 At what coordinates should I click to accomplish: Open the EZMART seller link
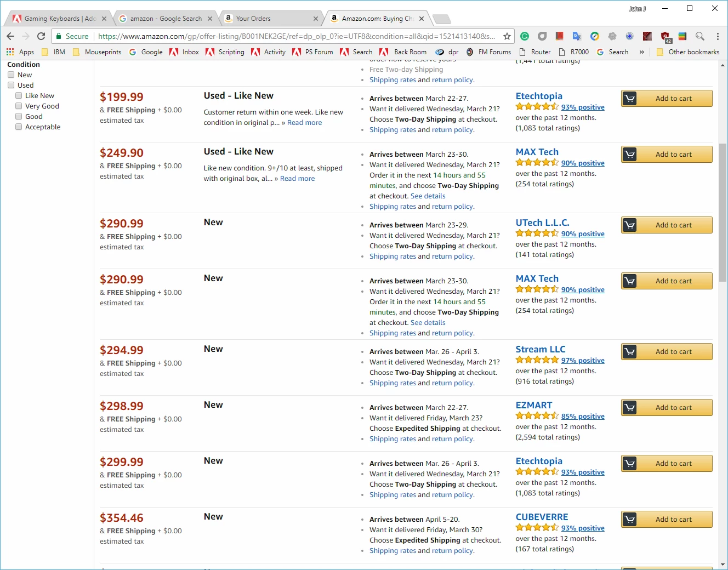(533, 406)
